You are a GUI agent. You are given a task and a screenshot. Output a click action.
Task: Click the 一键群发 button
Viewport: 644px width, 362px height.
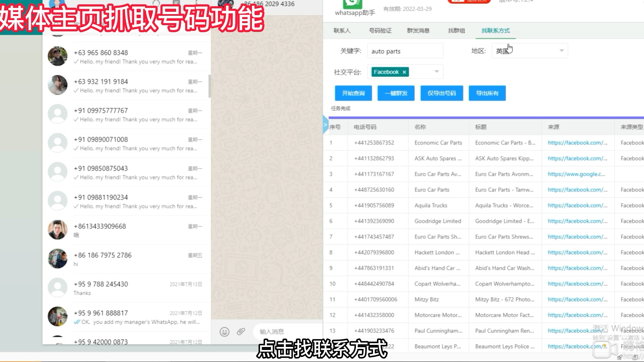[396, 93]
